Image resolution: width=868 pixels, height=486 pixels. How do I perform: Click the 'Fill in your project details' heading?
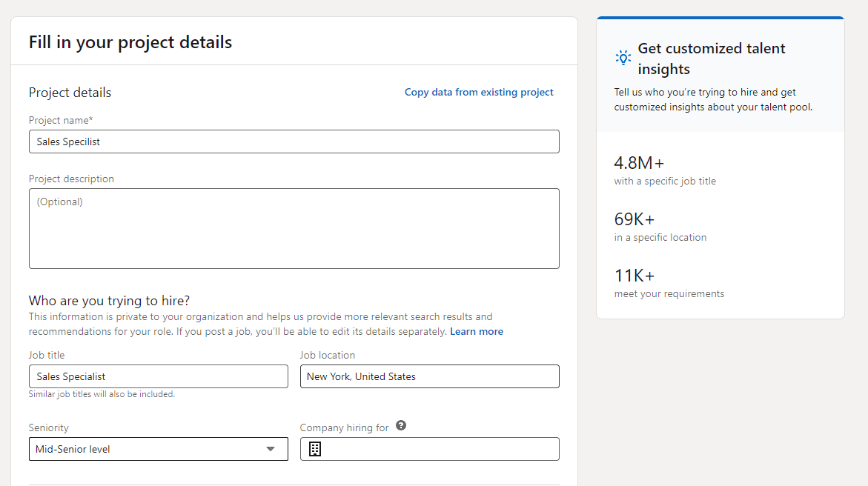click(130, 42)
